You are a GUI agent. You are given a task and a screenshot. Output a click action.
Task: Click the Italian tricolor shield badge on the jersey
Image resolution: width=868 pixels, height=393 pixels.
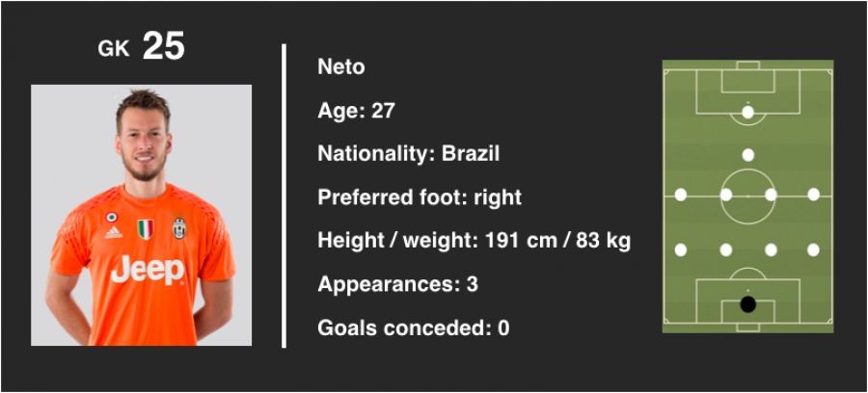coord(146,229)
